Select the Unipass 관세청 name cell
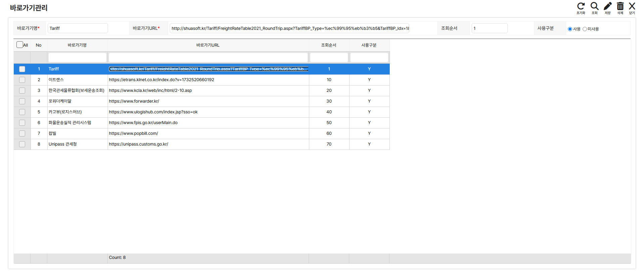This screenshot has height=275, width=644. pyautogui.click(x=77, y=144)
